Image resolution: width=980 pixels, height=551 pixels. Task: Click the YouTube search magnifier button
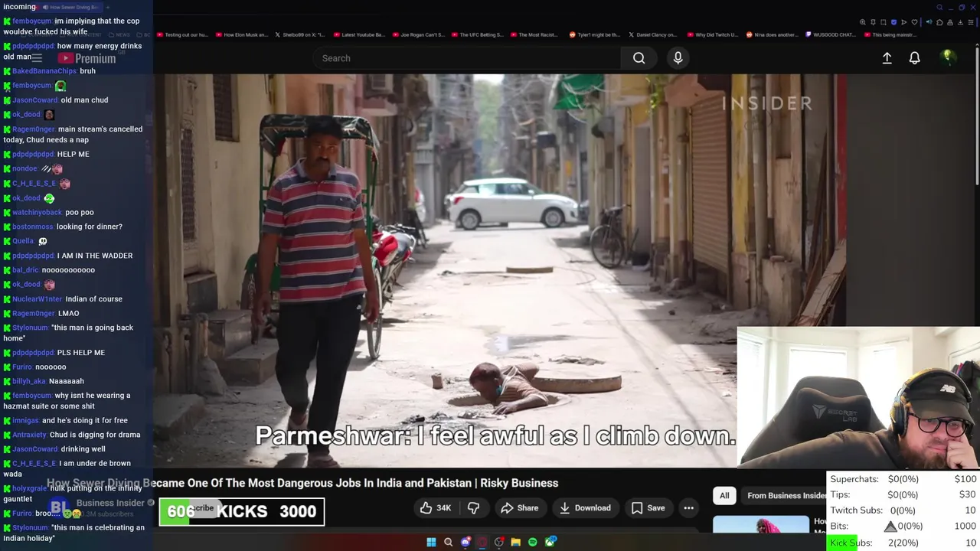click(639, 58)
